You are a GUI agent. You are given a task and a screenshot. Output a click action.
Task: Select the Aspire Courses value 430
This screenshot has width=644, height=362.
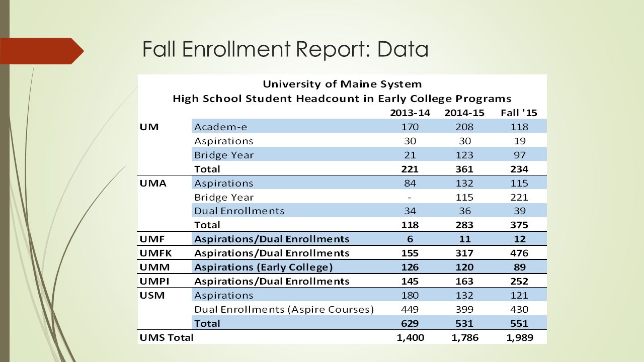(x=518, y=309)
